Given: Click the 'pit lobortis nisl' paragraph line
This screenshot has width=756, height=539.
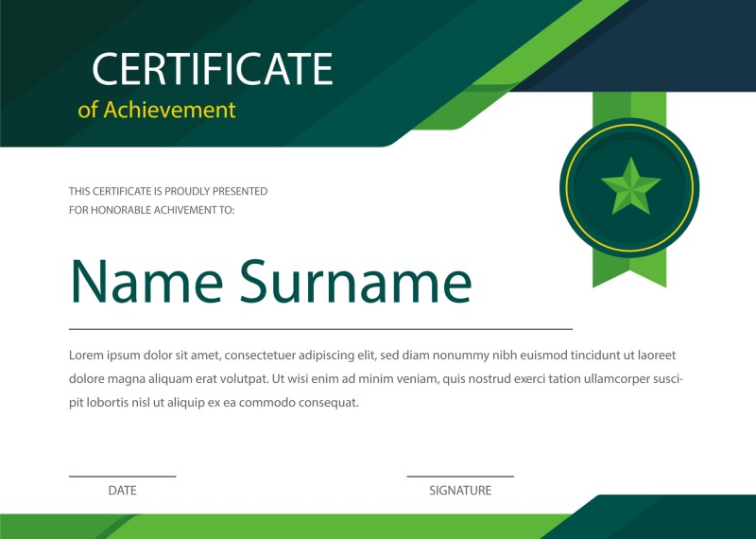Looking at the screenshot, I should 214,403.
